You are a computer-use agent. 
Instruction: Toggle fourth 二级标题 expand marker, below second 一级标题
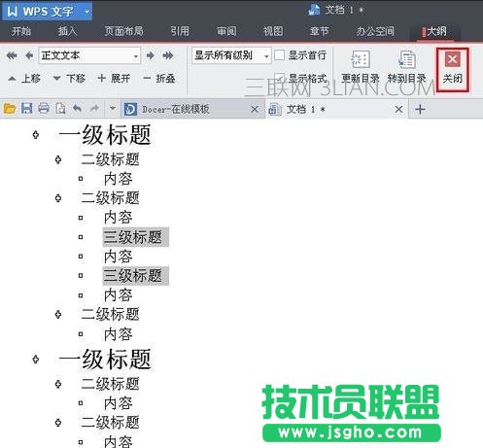(58, 384)
